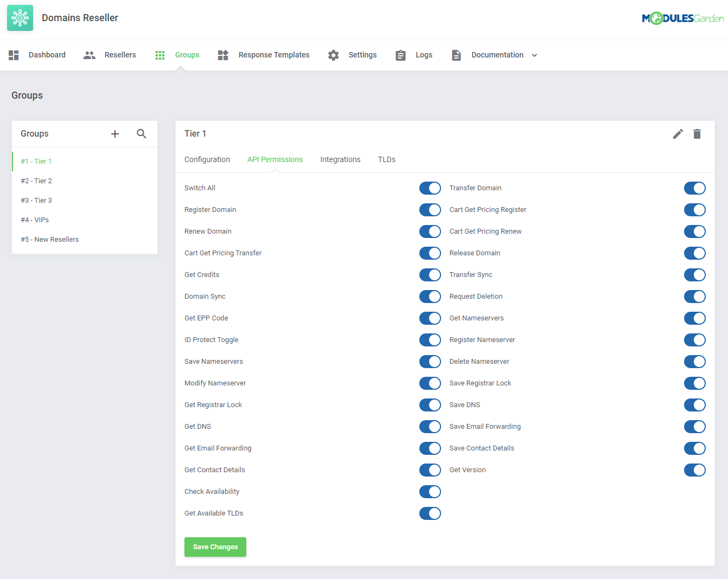This screenshot has width=728, height=579.
Task: Switch to the API Permissions tab
Action: [275, 159]
